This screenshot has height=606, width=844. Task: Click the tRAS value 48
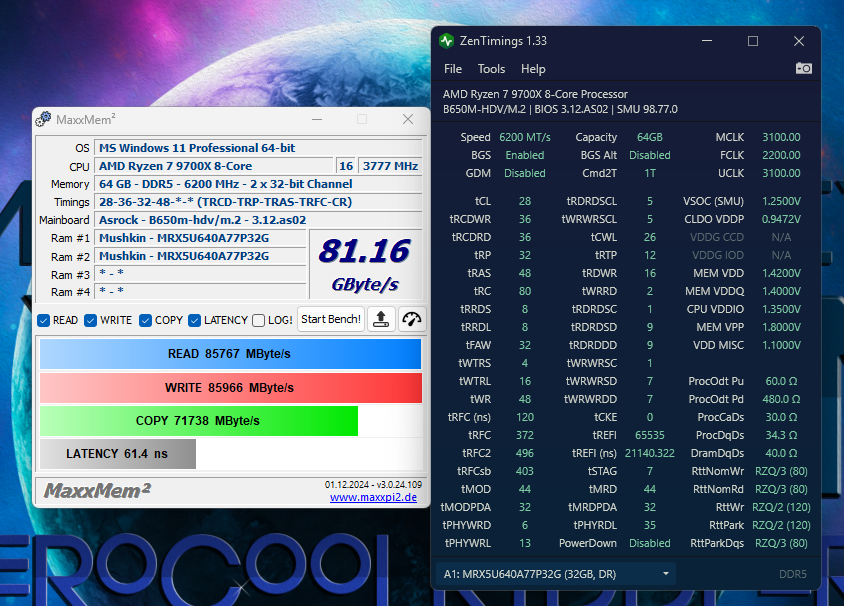525,273
